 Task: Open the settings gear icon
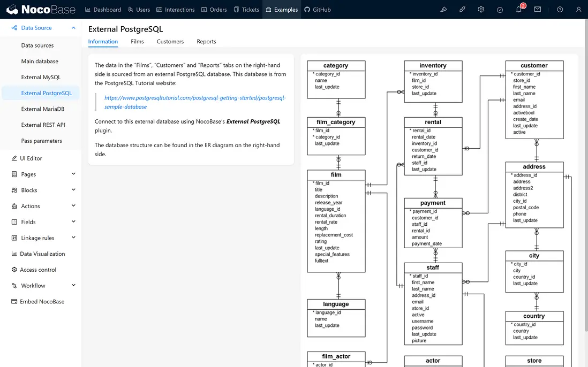point(481,10)
